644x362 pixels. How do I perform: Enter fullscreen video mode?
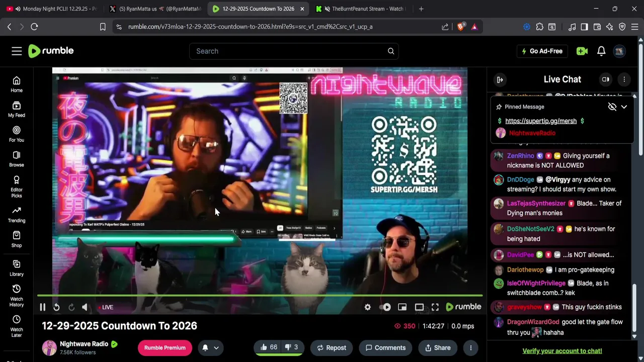click(x=435, y=307)
